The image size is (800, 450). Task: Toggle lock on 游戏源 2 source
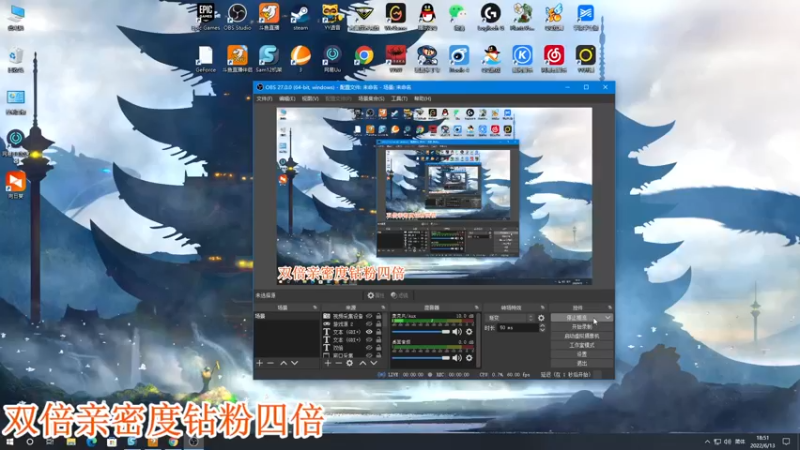379,324
